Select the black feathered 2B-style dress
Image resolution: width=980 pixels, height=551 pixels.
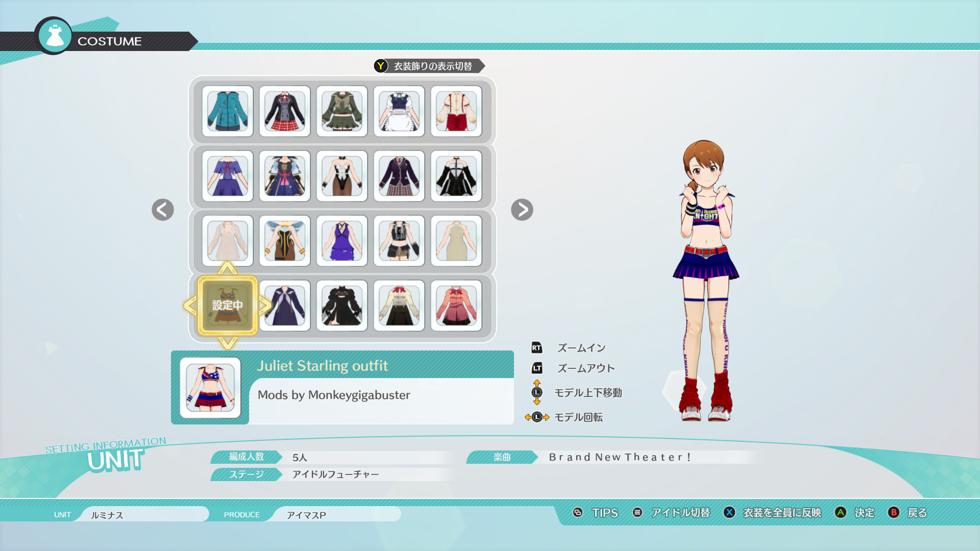pyautogui.click(x=342, y=306)
